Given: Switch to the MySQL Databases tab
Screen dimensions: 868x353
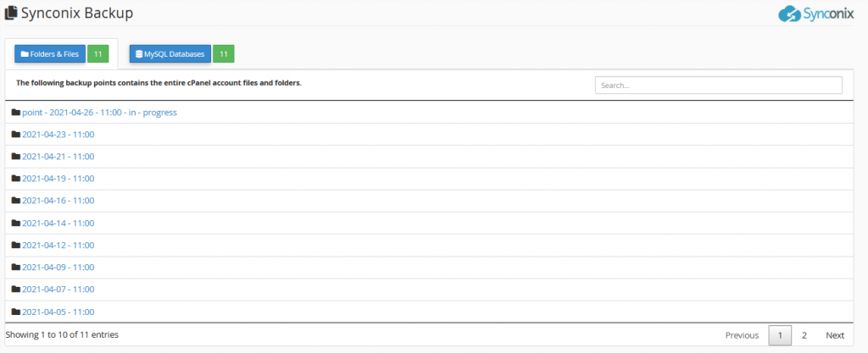Looking at the screenshot, I should (x=170, y=54).
